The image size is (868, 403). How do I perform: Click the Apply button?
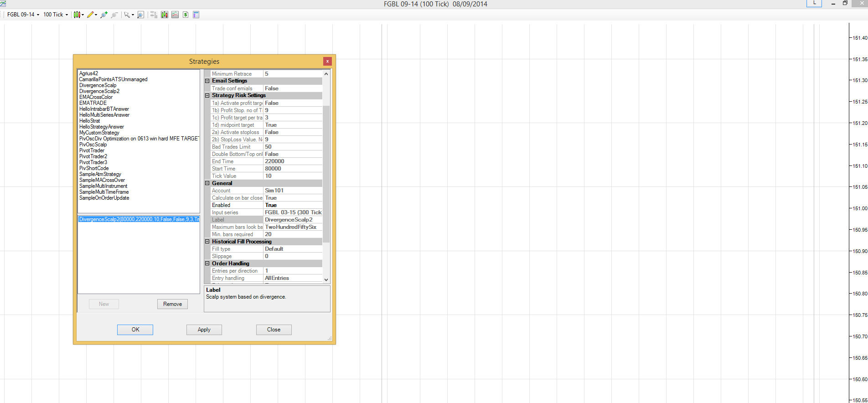click(204, 330)
